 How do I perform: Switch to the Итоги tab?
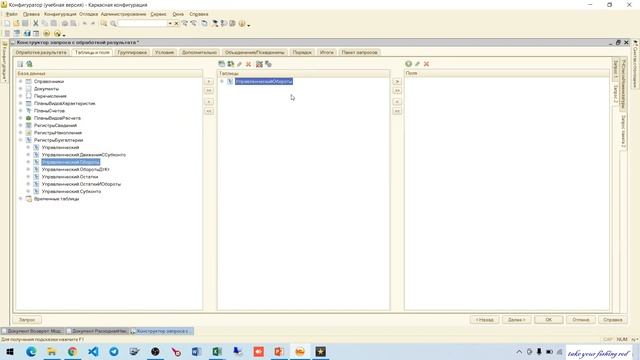[327, 53]
